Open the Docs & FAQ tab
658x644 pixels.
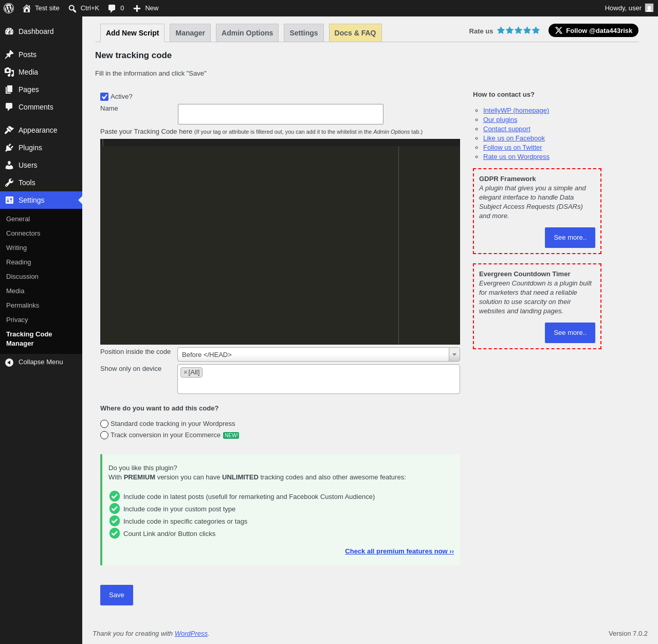[x=355, y=33]
